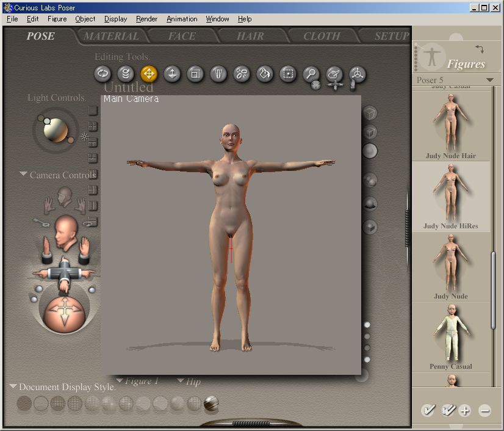This screenshot has height=431, width=504.
Task: Enable fast tracking mode
Action: coord(370,132)
